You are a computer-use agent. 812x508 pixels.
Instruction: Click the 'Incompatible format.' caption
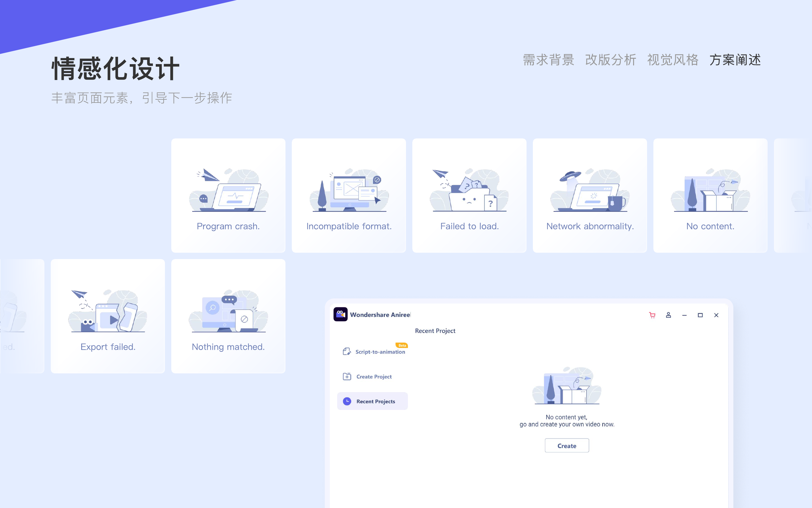(x=349, y=226)
